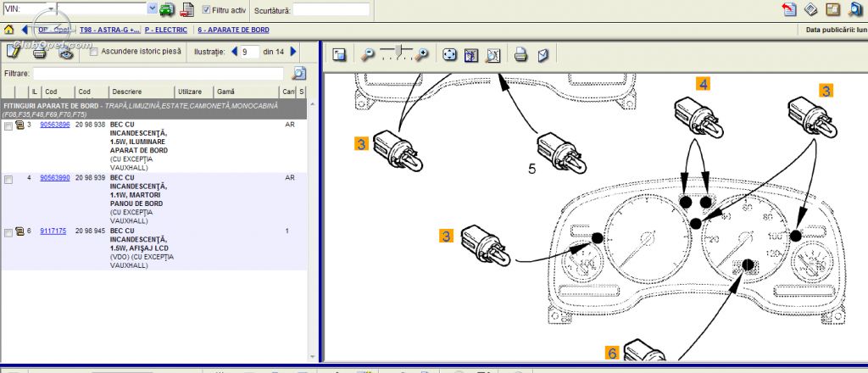Click the blue document search icon top right
Image resolution: width=868 pixels, height=373 pixels.
pyautogui.click(x=855, y=8)
